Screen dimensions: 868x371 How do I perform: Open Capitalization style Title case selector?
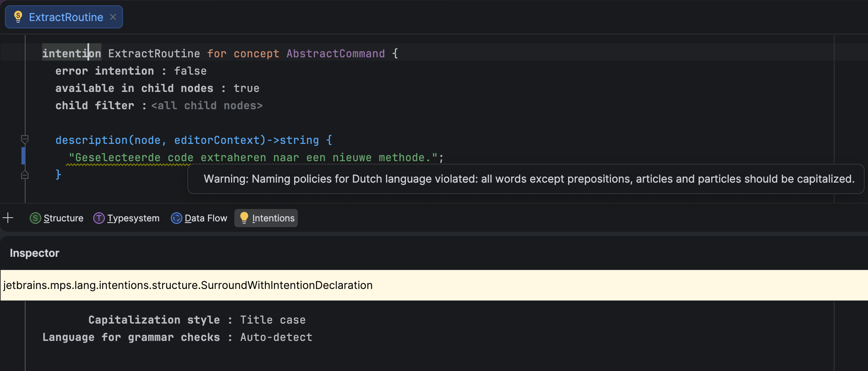coord(273,320)
